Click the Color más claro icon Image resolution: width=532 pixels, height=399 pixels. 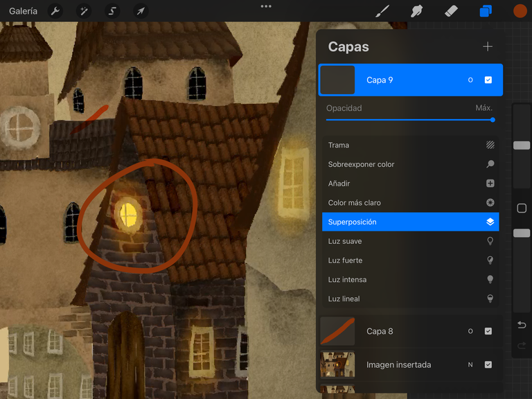(x=490, y=203)
